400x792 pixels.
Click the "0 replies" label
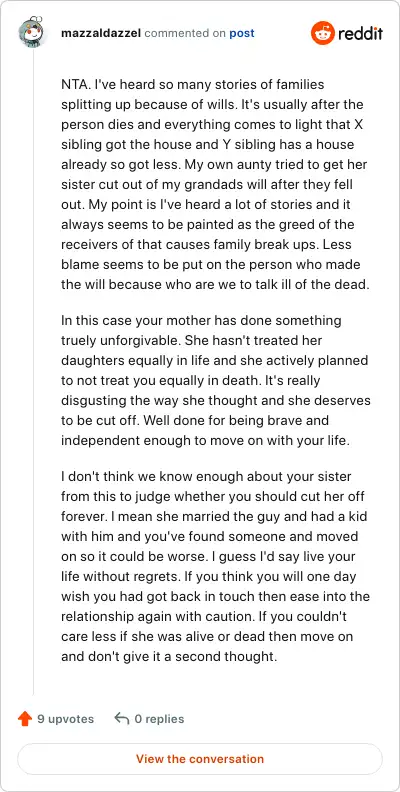click(159, 719)
